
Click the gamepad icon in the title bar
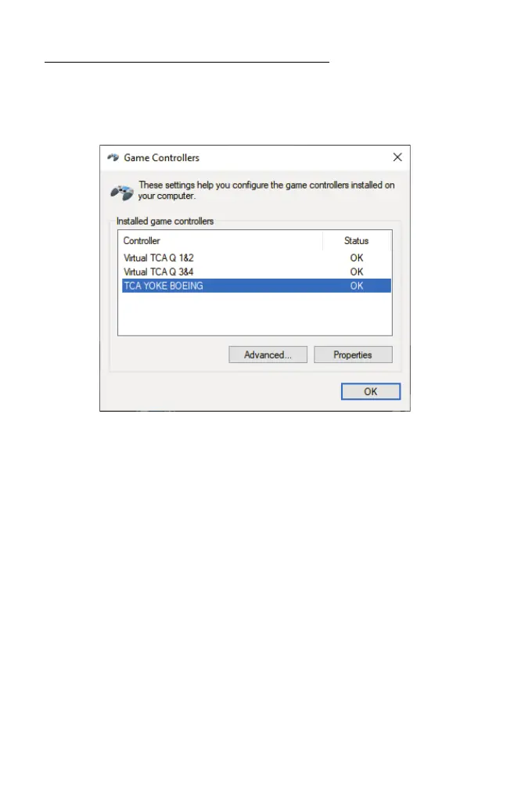pyautogui.click(x=113, y=157)
